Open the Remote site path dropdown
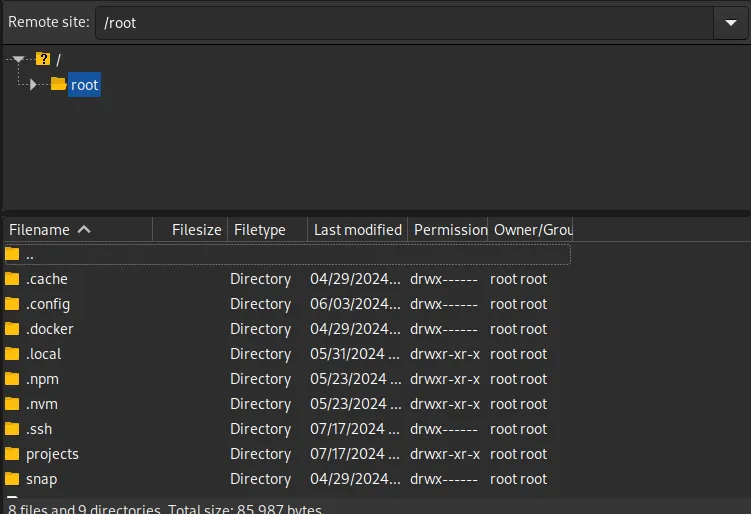 point(725,23)
